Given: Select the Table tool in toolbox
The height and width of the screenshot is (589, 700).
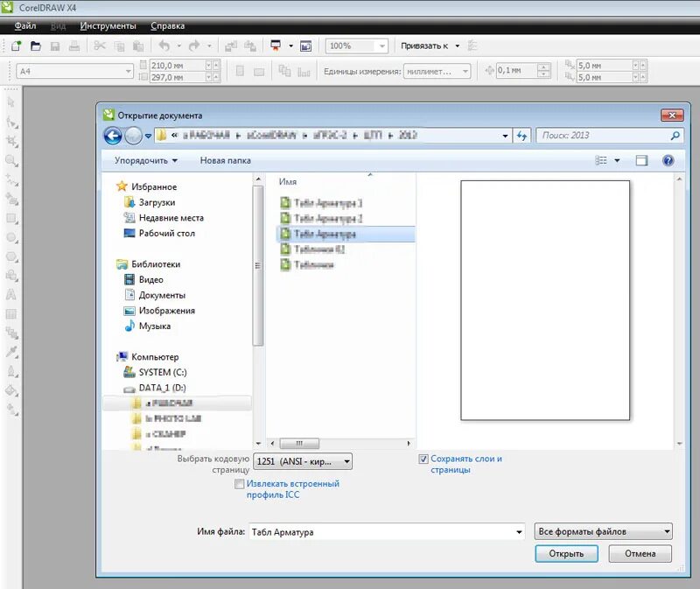Looking at the screenshot, I should pyautogui.click(x=11, y=314).
